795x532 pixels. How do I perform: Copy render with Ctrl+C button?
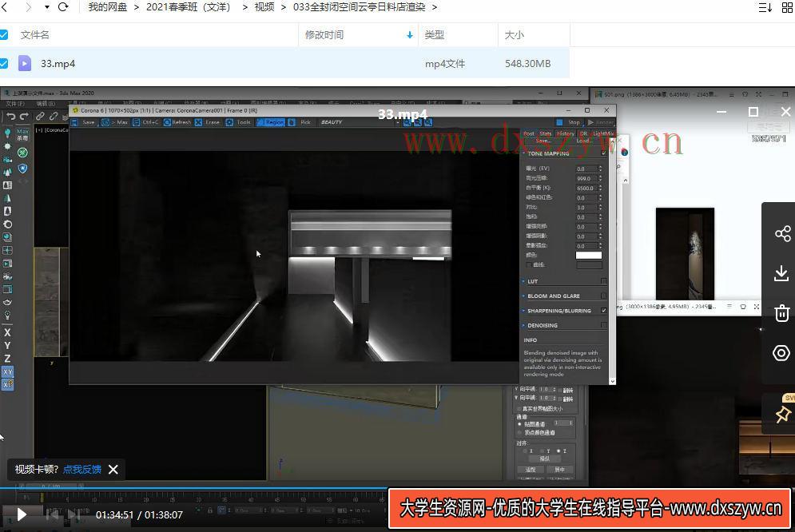(146, 122)
